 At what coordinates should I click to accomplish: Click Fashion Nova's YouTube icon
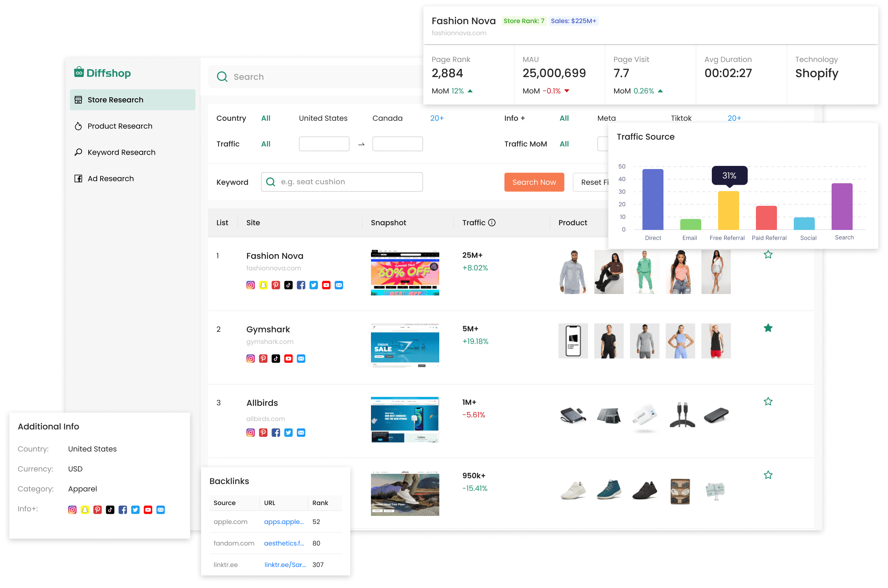click(326, 285)
